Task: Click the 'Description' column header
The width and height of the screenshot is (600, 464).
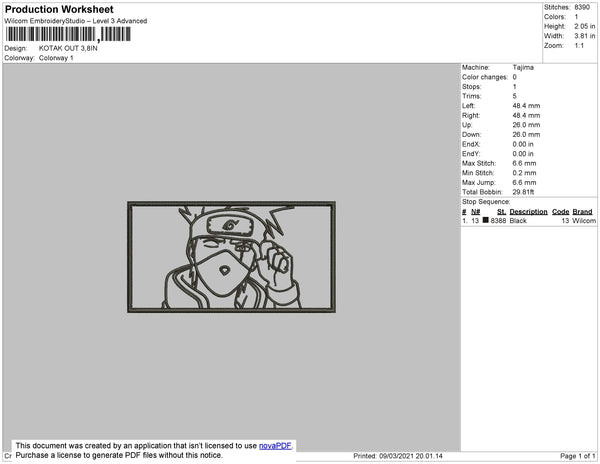Action: (x=528, y=212)
